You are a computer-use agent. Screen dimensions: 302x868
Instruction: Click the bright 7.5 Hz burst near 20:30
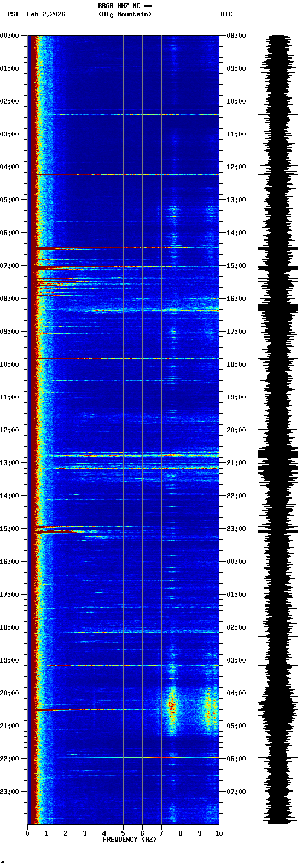pos(172,710)
